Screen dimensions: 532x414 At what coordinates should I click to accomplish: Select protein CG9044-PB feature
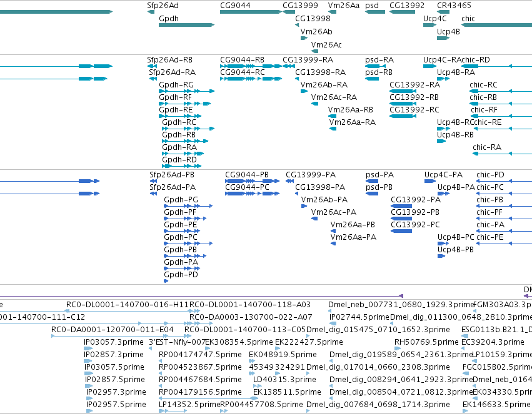pyautogui.click(x=253, y=181)
